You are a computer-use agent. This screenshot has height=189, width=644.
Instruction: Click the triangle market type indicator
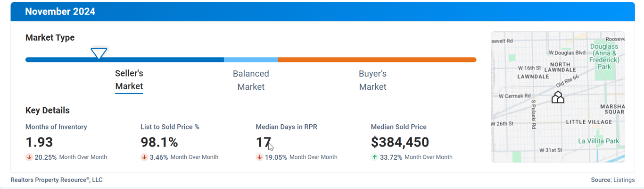click(x=99, y=53)
